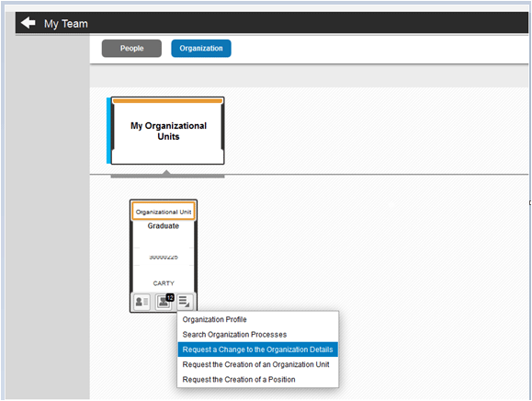Select the My Organizational Units tile
This screenshot has height=401, width=532.
click(167, 131)
